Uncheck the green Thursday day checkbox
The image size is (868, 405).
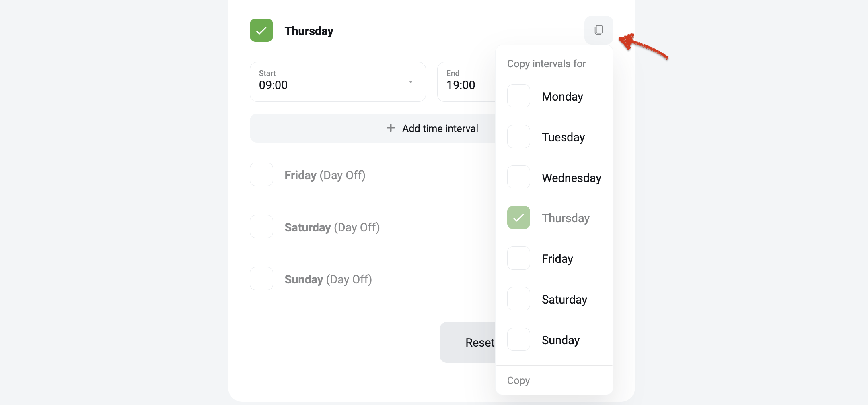[x=261, y=30]
